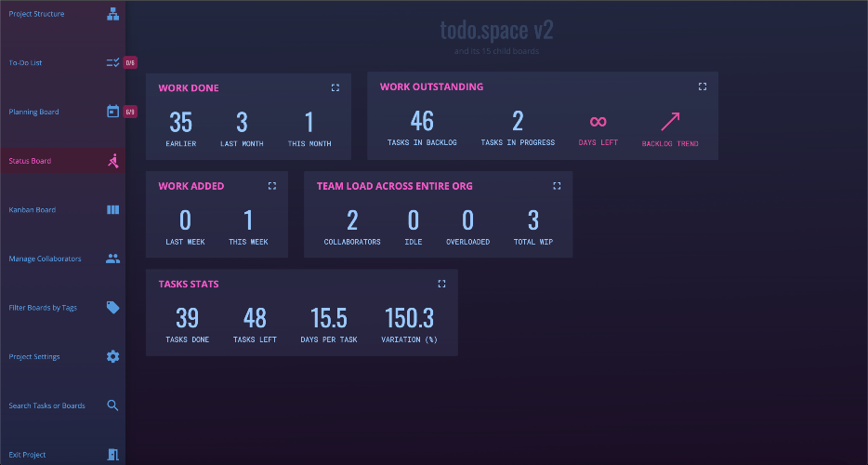Click the WORK ADDED card heading
868x465 pixels.
point(191,186)
